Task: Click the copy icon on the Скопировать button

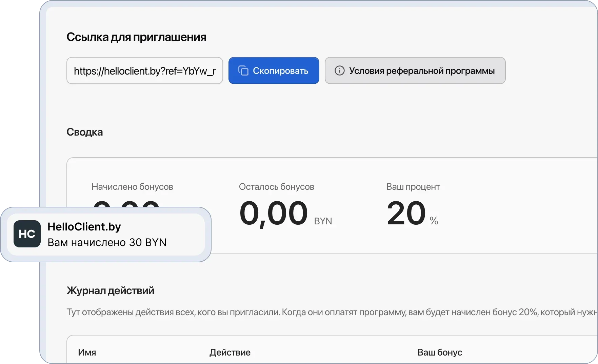Action: point(243,70)
